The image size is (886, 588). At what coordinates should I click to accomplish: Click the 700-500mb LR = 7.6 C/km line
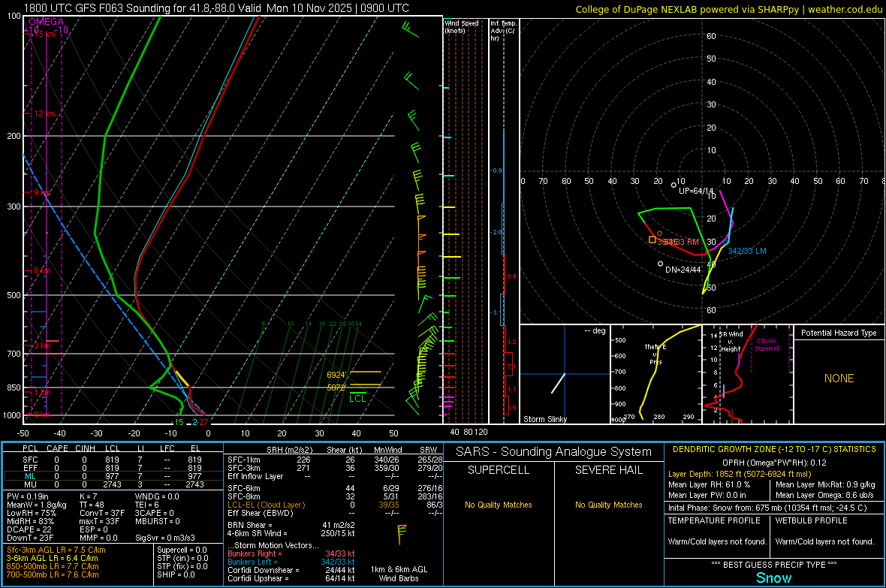tap(53, 574)
